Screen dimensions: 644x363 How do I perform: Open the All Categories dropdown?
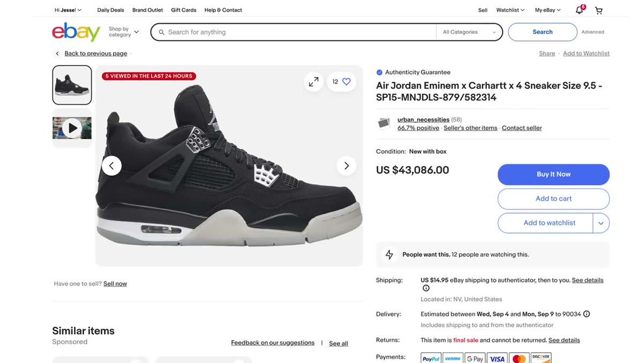(470, 32)
